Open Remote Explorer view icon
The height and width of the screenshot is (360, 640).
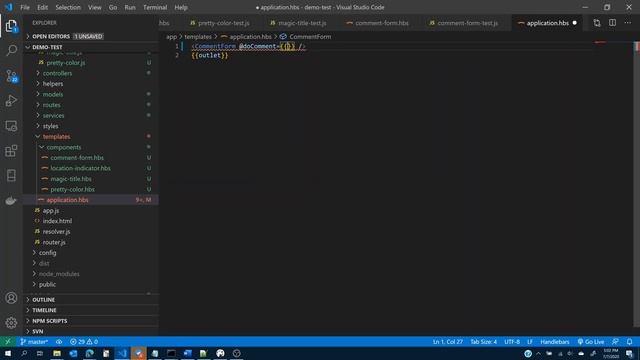pyautogui.click(x=11, y=126)
